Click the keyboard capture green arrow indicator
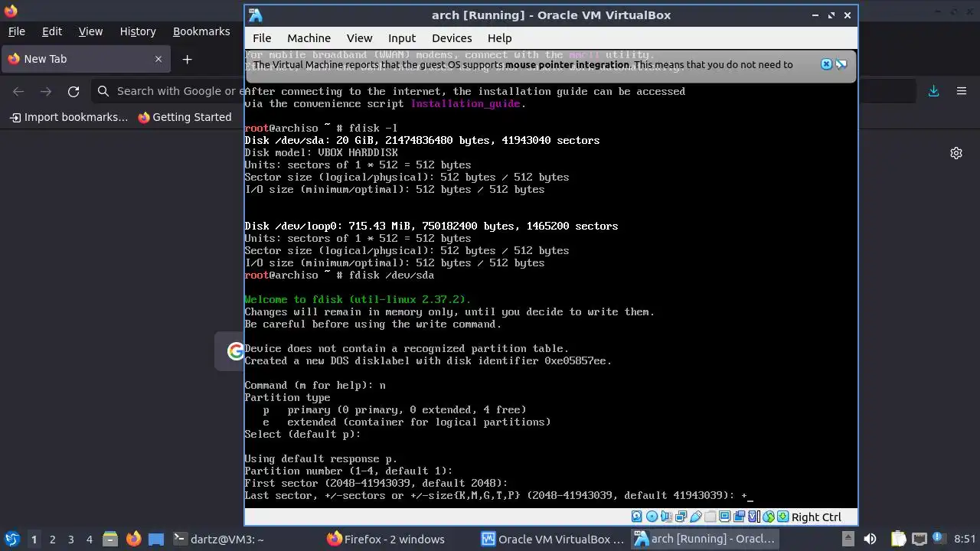The height and width of the screenshot is (551, 980). [x=783, y=517]
